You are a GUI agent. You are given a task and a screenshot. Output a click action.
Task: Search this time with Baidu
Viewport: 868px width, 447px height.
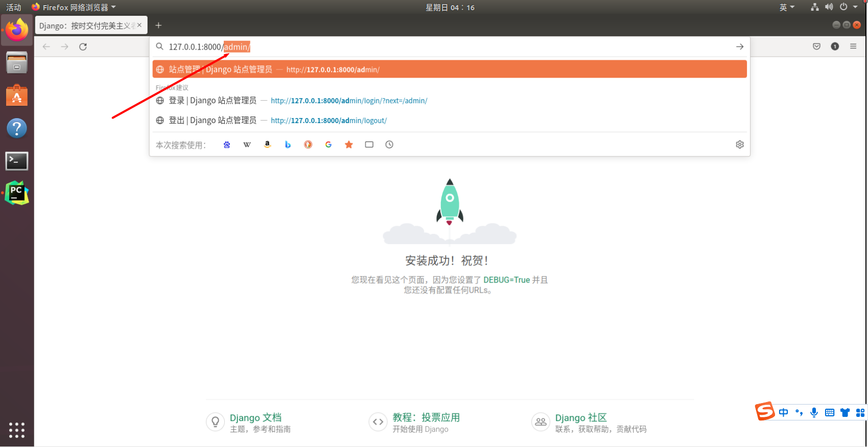click(x=227, y=145)
